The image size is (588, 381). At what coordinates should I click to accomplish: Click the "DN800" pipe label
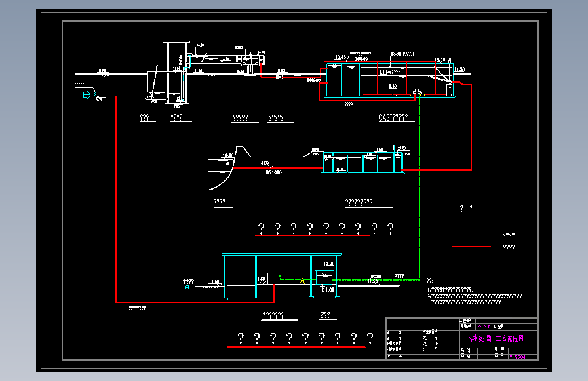coord(314,80)
